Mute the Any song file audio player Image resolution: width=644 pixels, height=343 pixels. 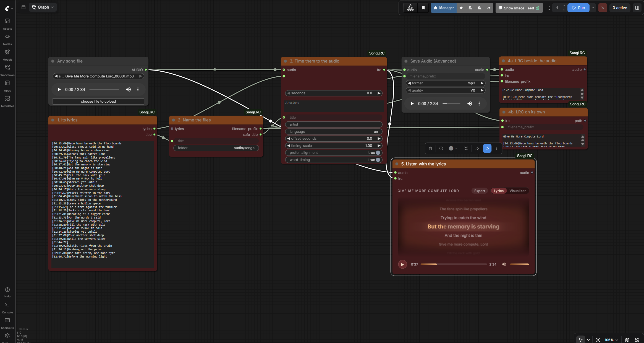pos(129,89)
